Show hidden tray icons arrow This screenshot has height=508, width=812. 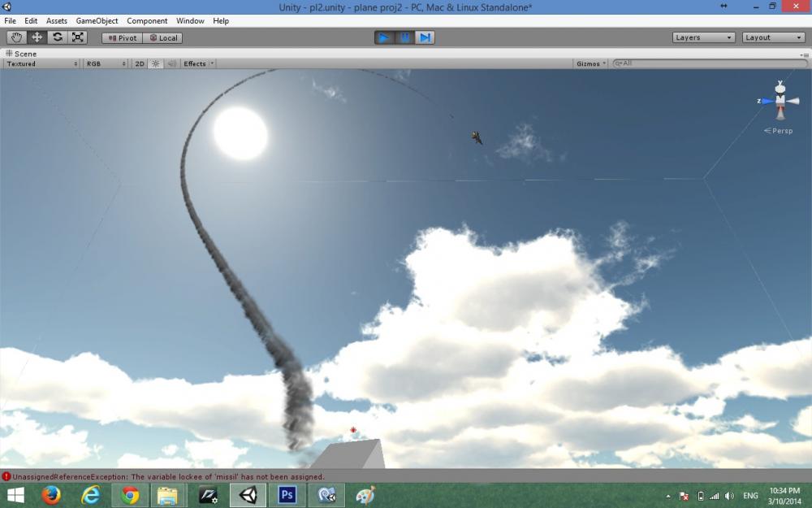668,497
